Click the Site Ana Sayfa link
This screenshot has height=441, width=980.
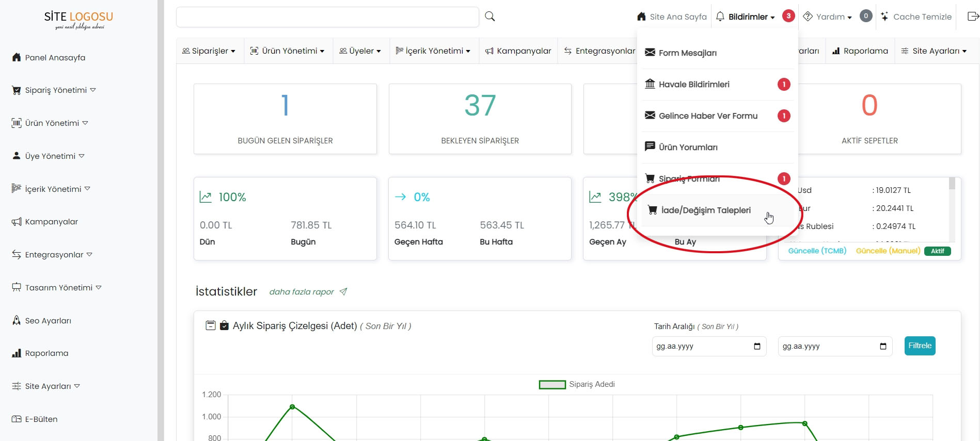tap(672, 17)
